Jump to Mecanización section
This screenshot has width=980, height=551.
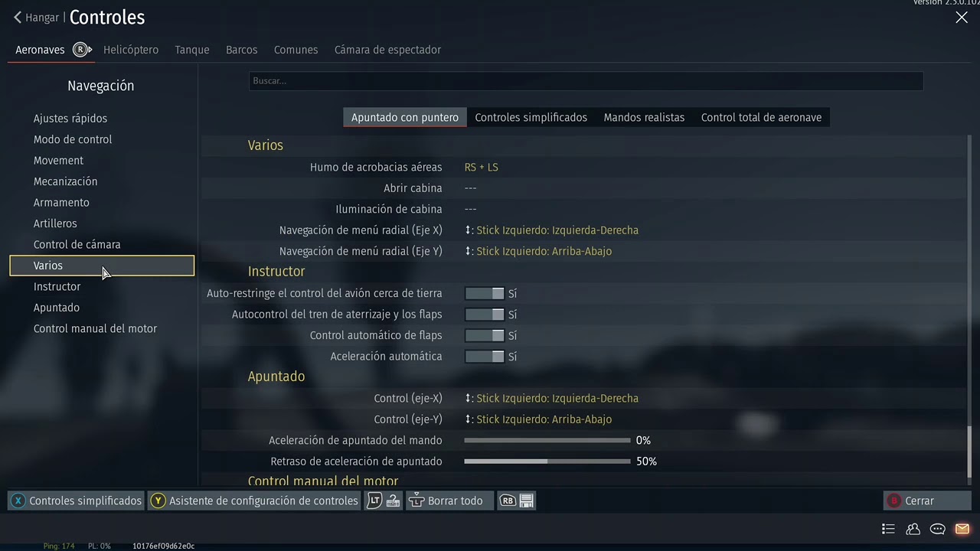coord(66,181)
